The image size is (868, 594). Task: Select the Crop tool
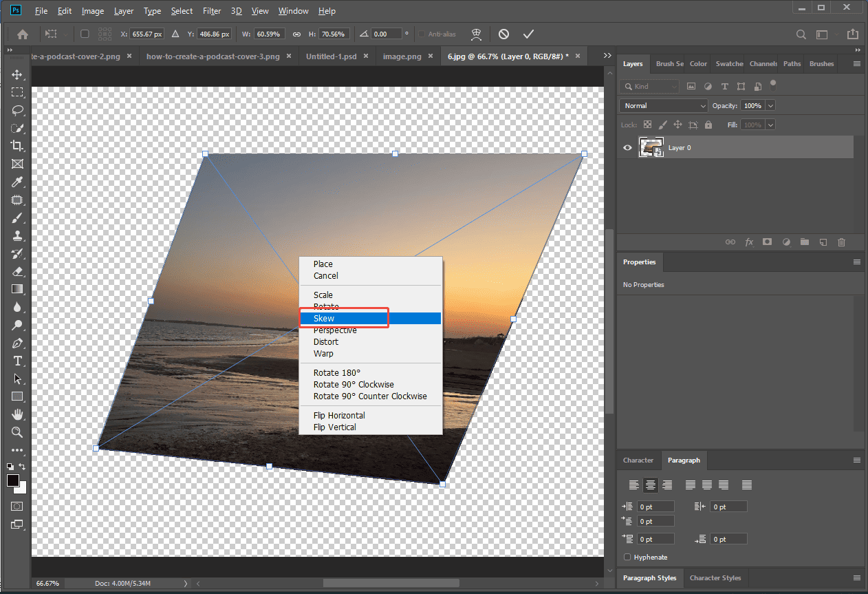click(x=15, y=146)
